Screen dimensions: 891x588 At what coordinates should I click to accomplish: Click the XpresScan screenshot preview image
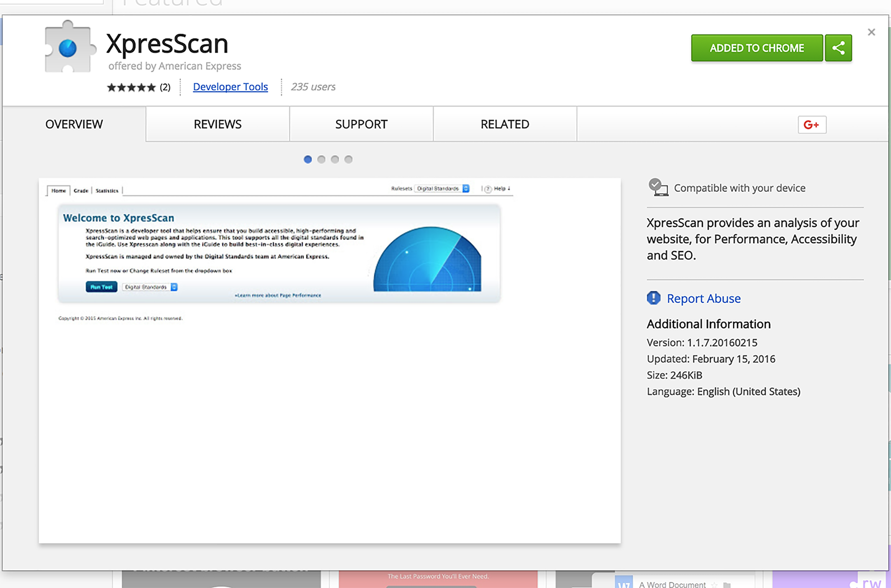tap(330, 360)
